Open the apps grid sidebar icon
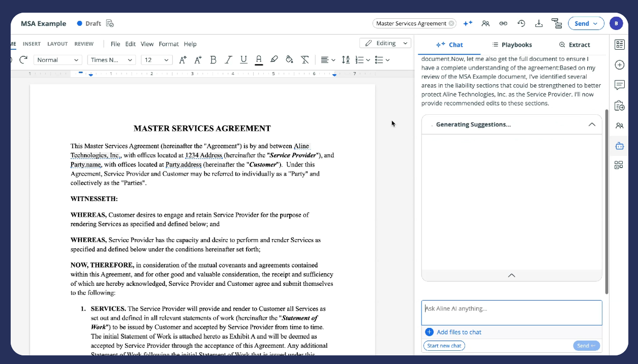The image size is (638, 364). (619, 165)
